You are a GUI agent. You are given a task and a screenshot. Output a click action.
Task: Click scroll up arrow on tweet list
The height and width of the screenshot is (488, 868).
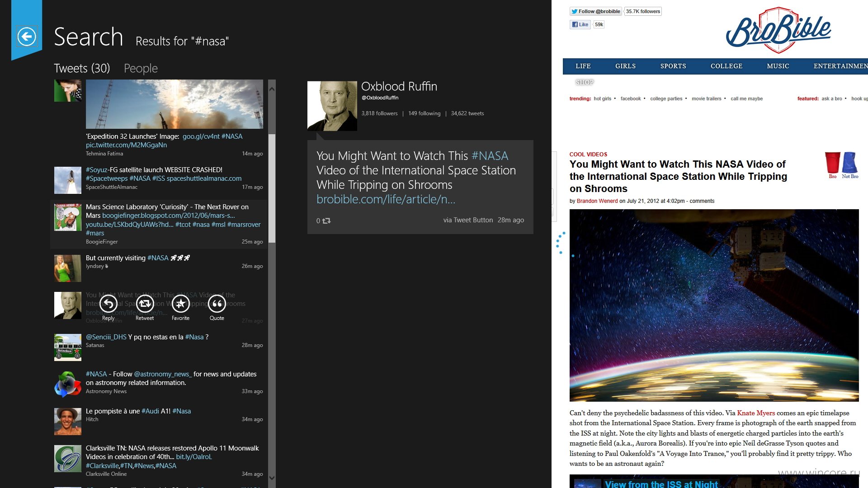(x=272, y=89)
